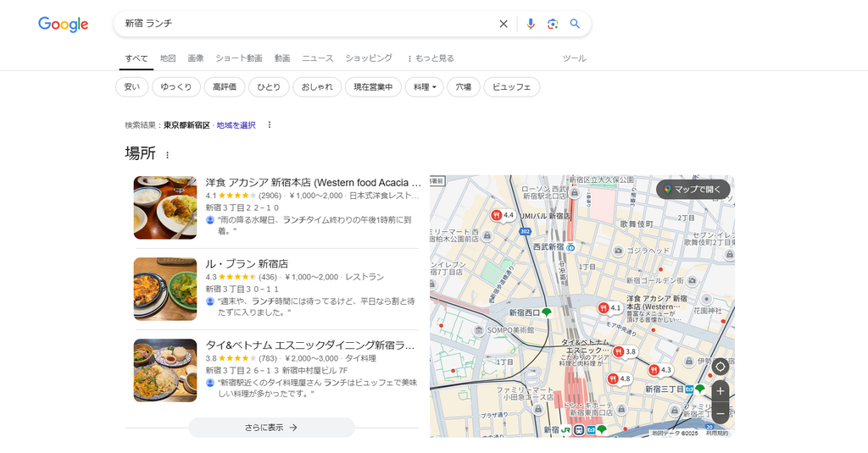868x453 pixels.
Task: Open the three-dot menu next to 地域を選択
Action: [x=270, y=125]
